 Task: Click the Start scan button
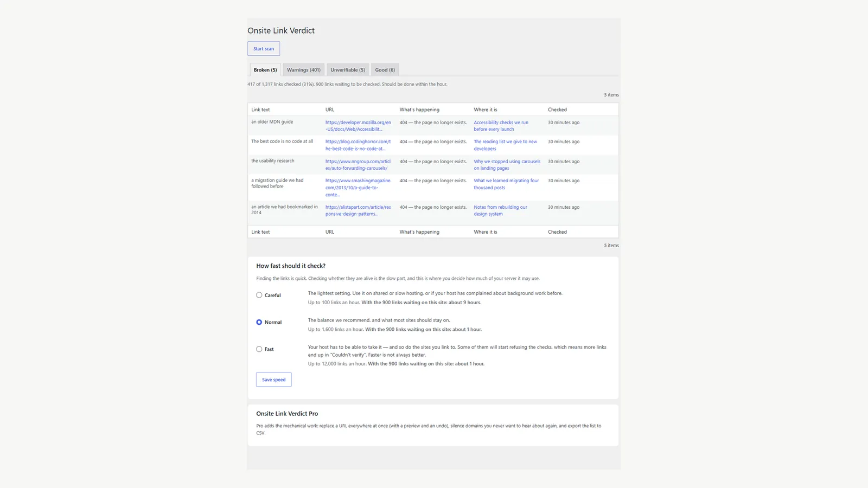click(x=264, y=49)
